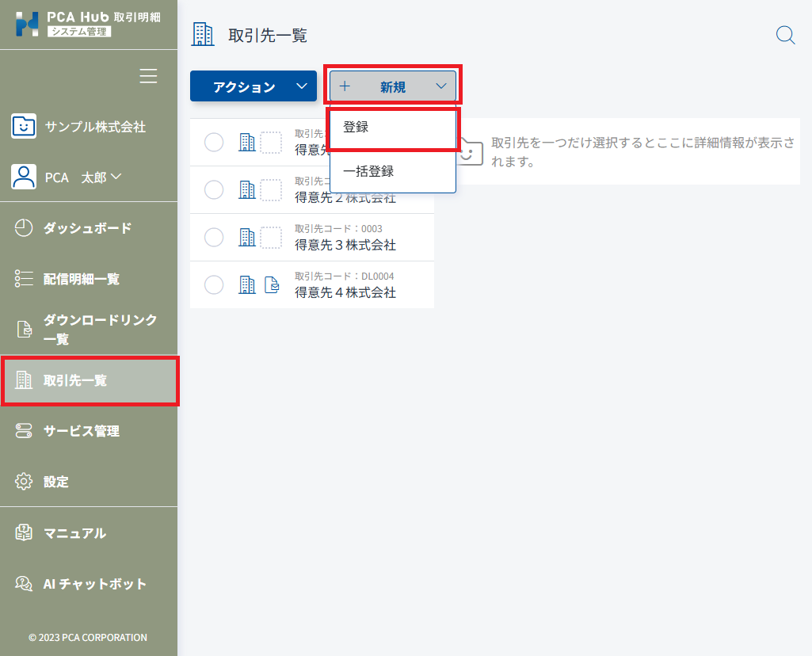Viewport: 812px width, 656px height.
Task: Select the radio button for 得意先３株式会社
Action: click(214, 237)
